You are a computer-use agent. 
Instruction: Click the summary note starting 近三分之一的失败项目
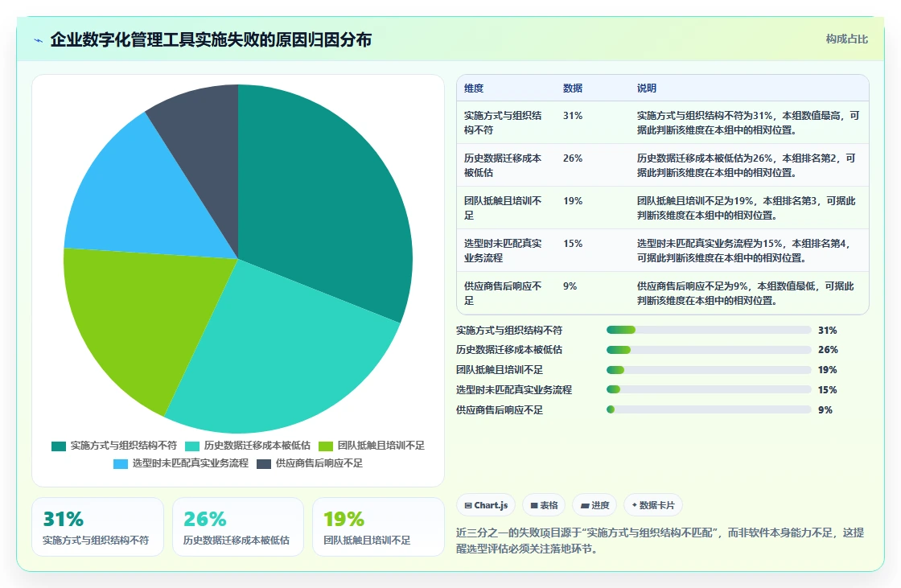point(660,541)
